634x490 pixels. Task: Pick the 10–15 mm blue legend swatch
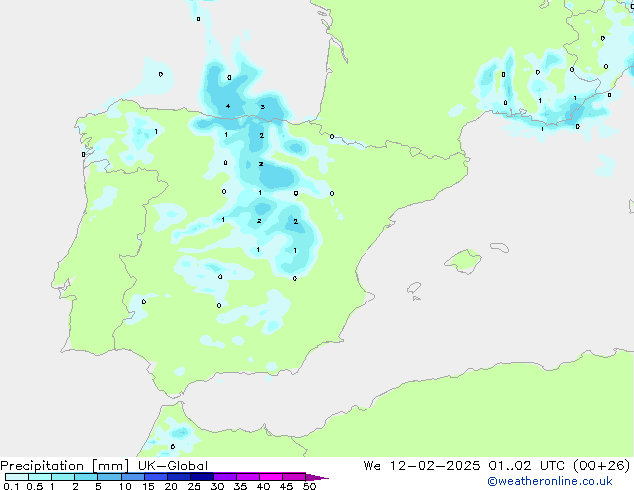pos(132,477)
